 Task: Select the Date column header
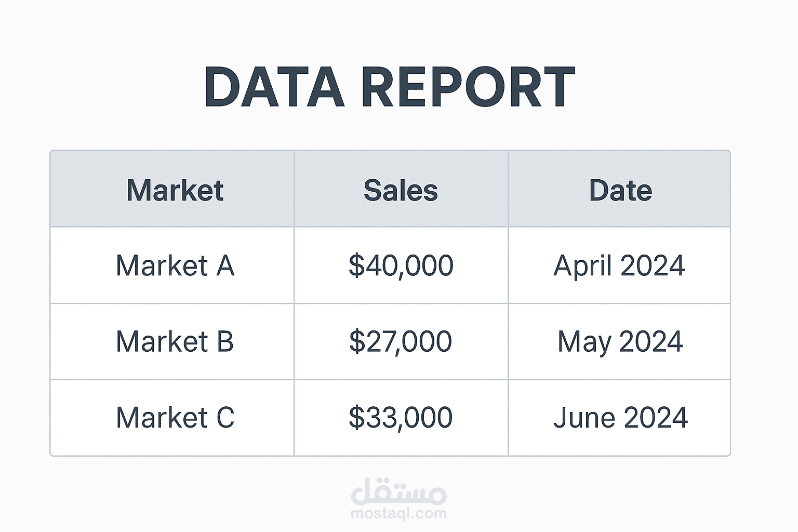pos(620,190)
